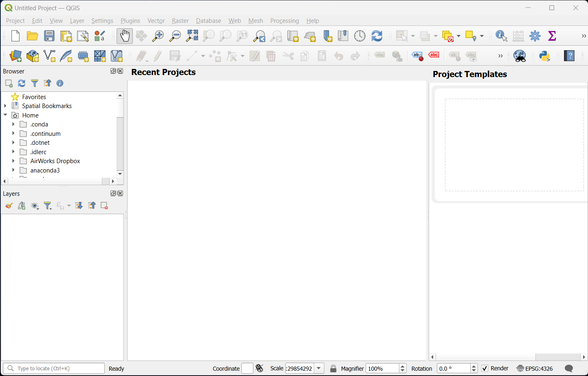Save the project with the floppy disk icon
The width and height of the screenshot is (588, 376).
(x=49, y=36)
